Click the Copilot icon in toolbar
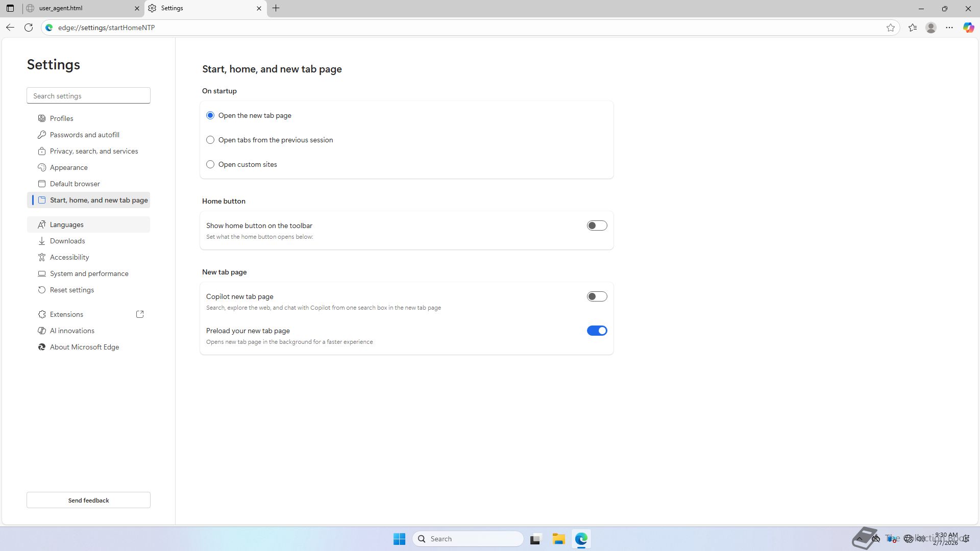 click(x=968, y=28)
